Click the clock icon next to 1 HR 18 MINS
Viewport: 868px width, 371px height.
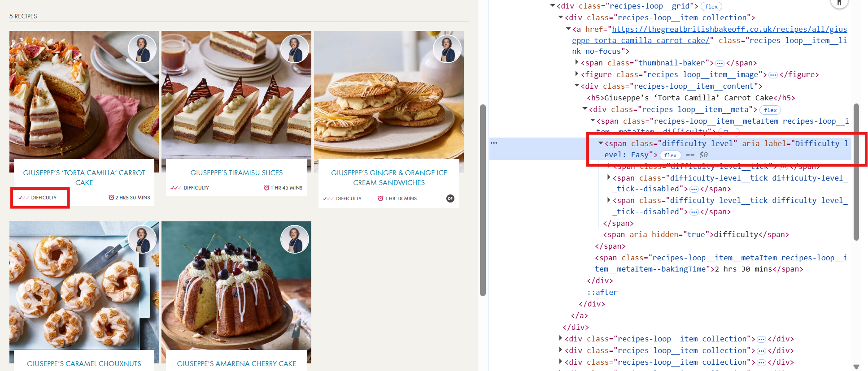click(380, 198)
